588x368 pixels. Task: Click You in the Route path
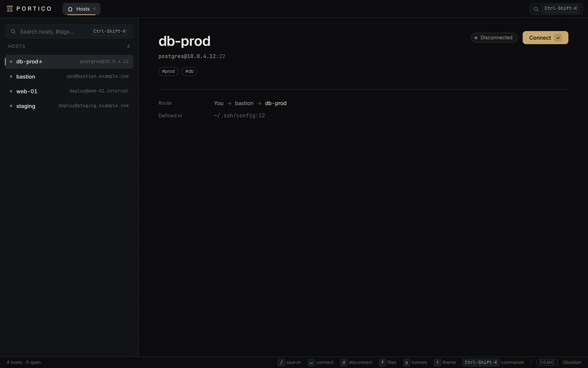(x=219, y=103)
